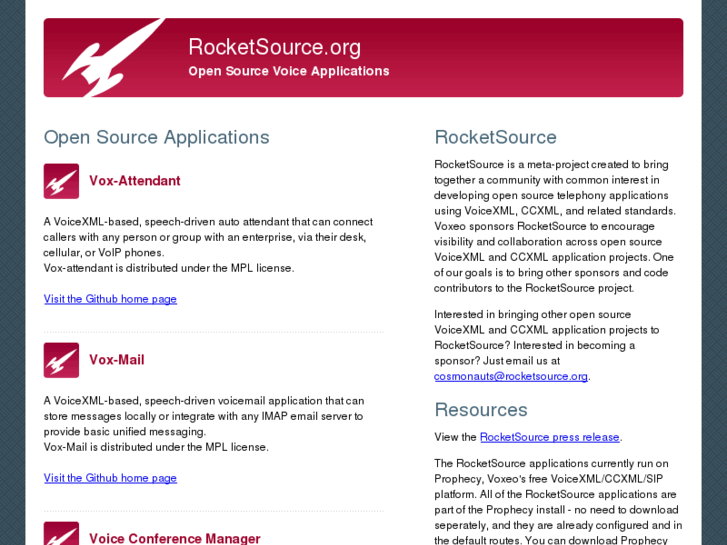Click the text "Vox-Mail is distributed under the MPL license."
Image resolution: width=727 pixels, height=545 pixels.
pyautogui.click(x=156, y=447)
